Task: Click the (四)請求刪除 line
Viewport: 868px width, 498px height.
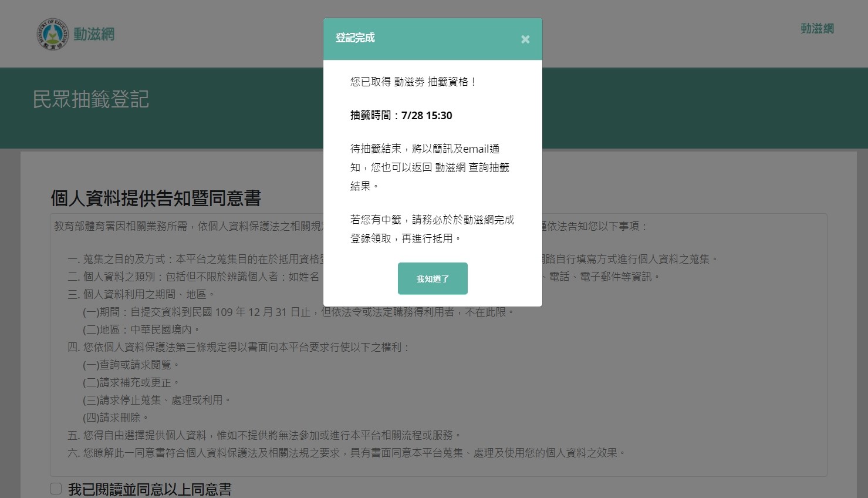Action: (116, 418)
